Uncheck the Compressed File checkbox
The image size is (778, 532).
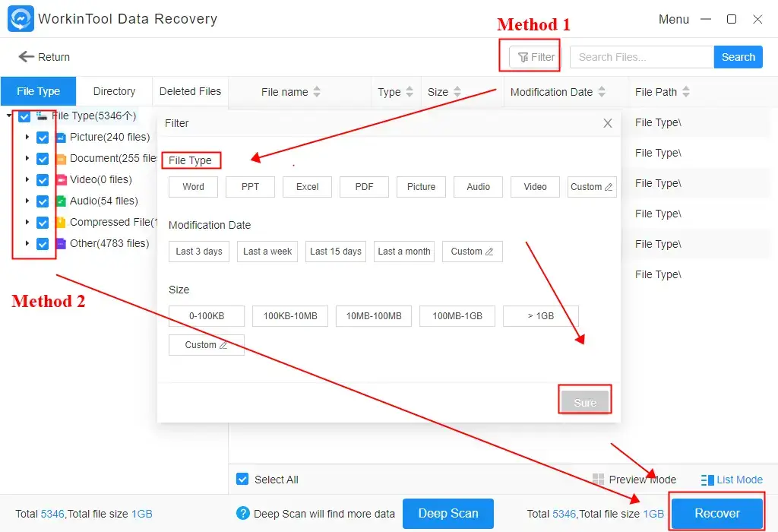pos(43,223)
